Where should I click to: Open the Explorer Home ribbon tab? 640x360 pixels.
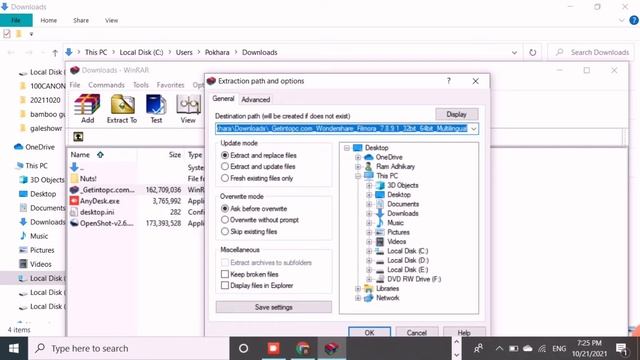[x=49, y=20]
